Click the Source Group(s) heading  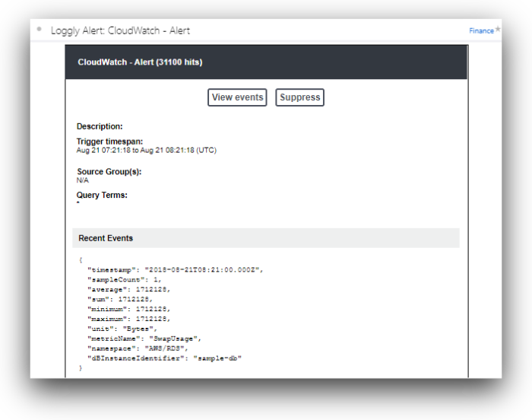pyautogui.click(x=109, y=172)
